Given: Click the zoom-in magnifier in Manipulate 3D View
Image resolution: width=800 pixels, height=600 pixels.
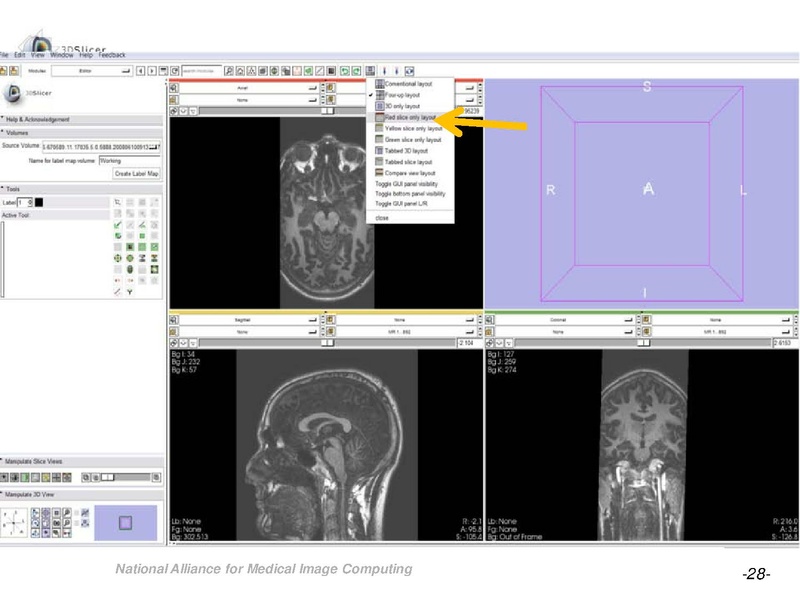Looking at the screenshot, I should pyautogui.click(x=67, y=513).
